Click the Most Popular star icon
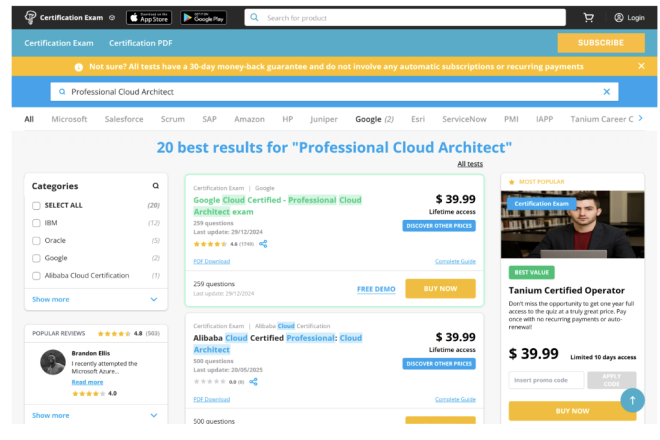Image resolution: width=660 pixels, height=440 pixels. (x=512, y=182)
